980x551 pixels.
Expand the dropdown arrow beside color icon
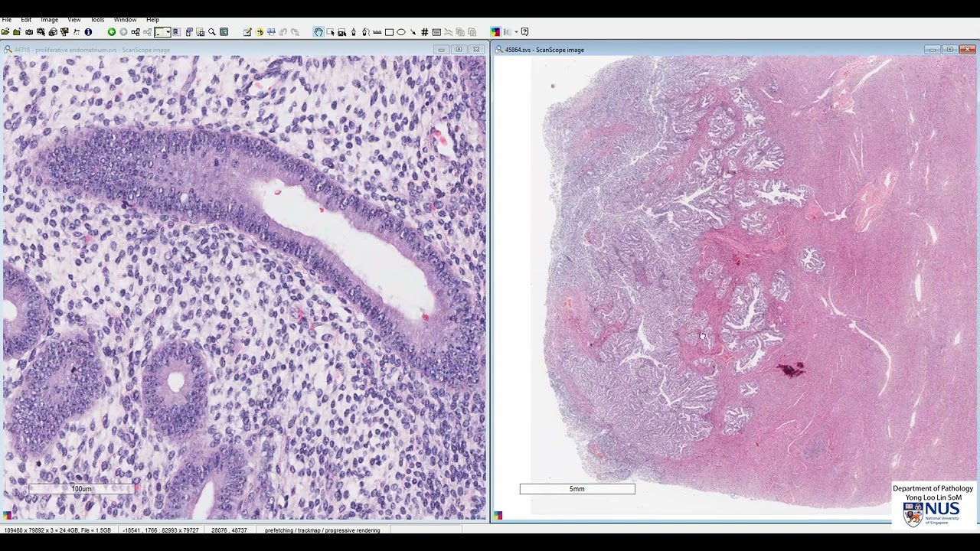pyautogui.click(x=517, y=32)
